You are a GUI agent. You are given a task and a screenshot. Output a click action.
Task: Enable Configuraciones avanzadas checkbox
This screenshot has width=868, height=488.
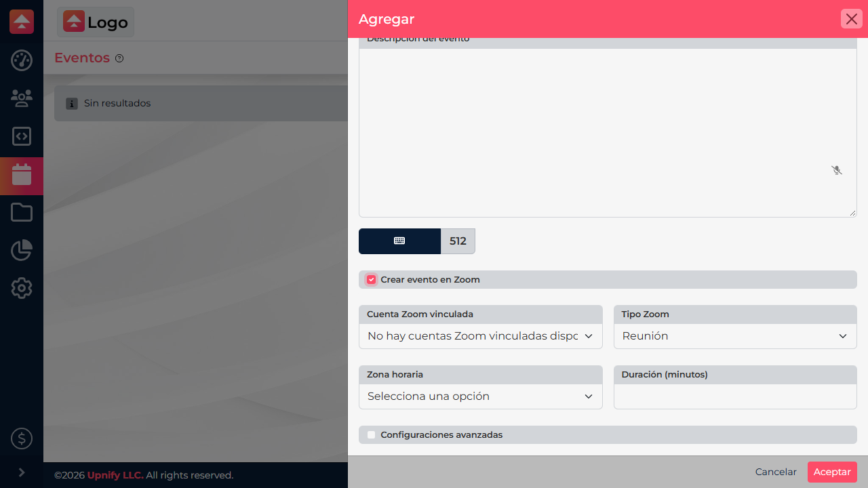point(371,434)
